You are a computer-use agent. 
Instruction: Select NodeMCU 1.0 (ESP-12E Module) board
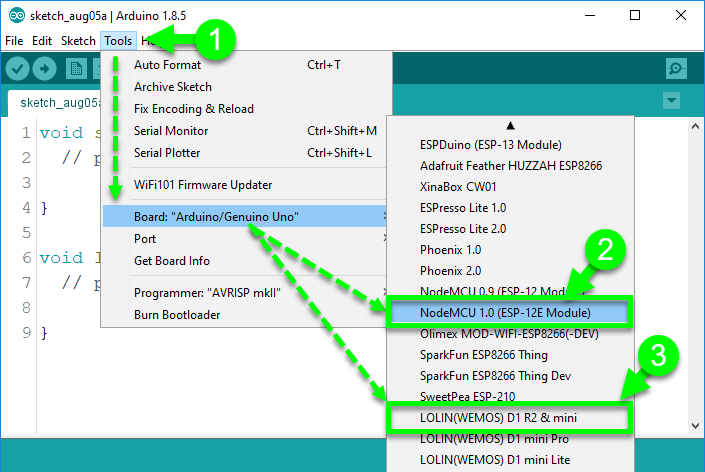510,312
